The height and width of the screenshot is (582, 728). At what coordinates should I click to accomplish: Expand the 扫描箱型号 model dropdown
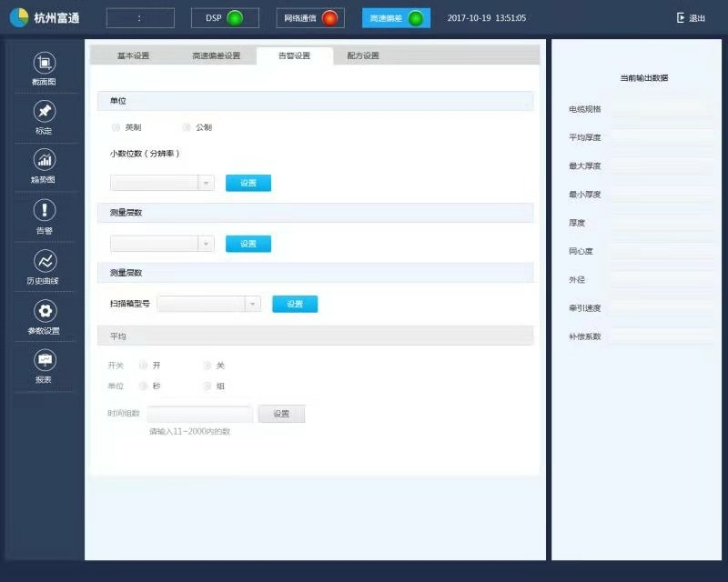253,304
